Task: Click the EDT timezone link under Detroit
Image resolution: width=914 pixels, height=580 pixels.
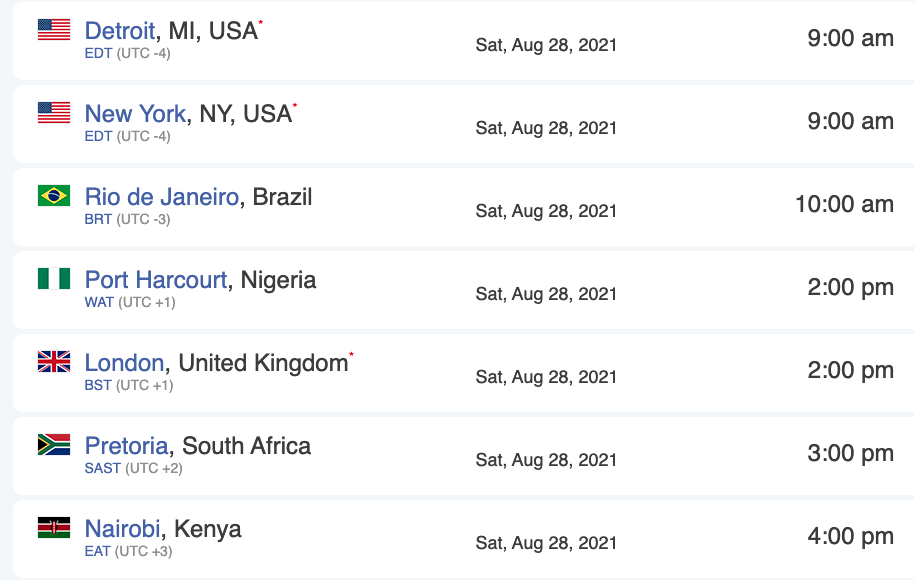Action: 98,54
